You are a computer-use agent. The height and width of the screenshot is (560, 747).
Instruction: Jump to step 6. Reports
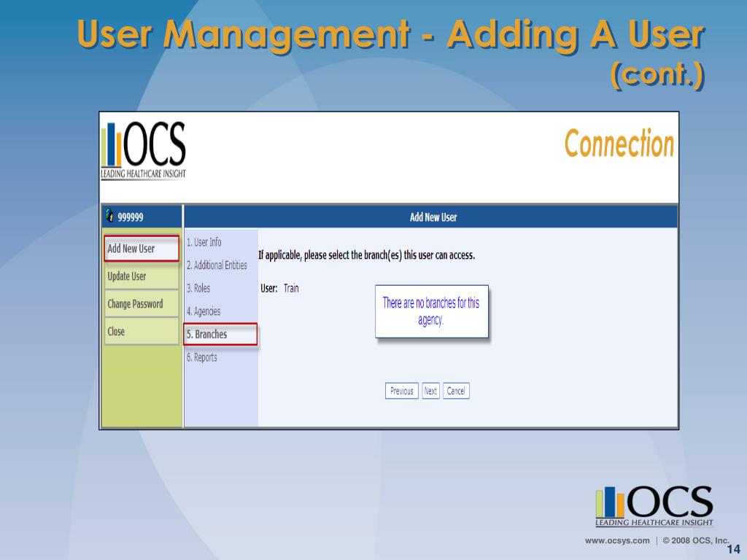tap(202, 357)
